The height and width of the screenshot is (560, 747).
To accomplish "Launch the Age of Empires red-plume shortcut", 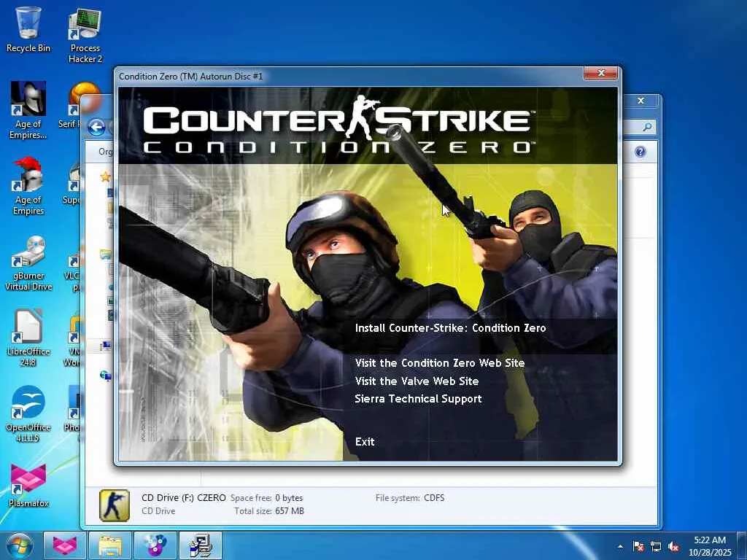I will (x=28, y=186).
